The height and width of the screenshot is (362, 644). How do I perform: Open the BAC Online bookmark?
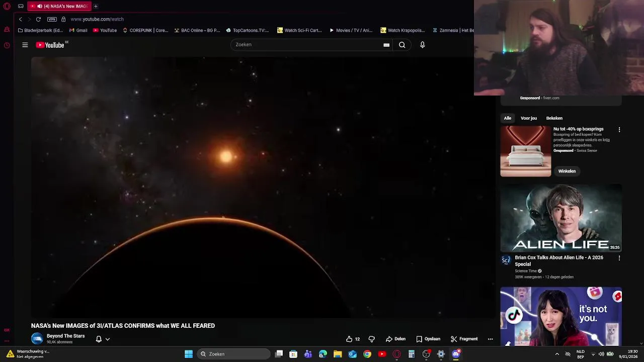point(197,30)
